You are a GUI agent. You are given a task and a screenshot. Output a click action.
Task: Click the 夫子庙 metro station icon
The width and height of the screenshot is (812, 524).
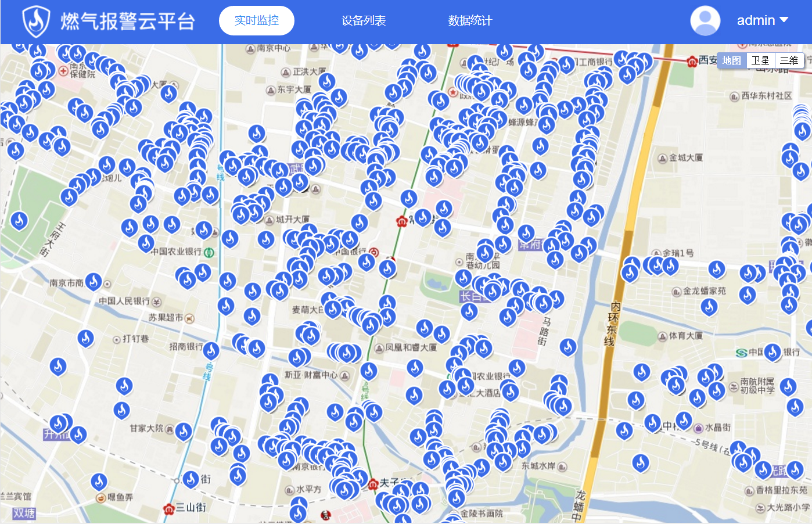(x=372, y=483)
